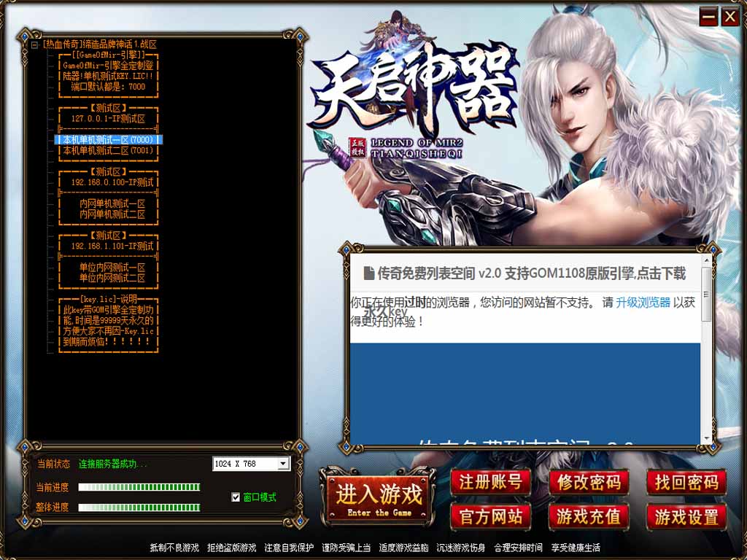Click the 谨防受骗上当 footer text

tap(347, 548)
